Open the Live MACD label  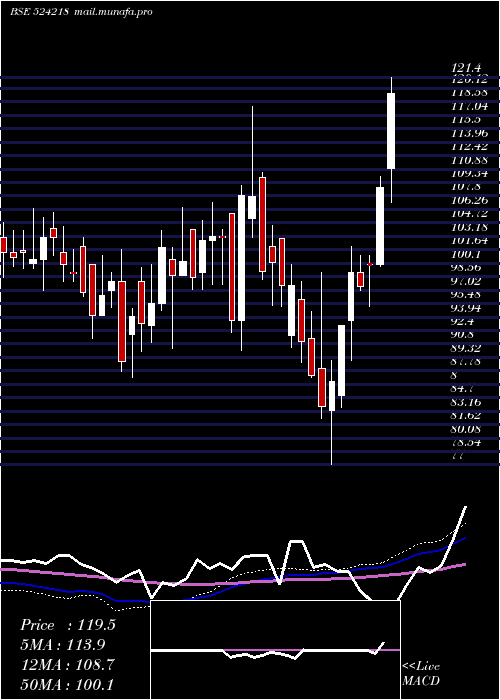click(x=421, y=674)
